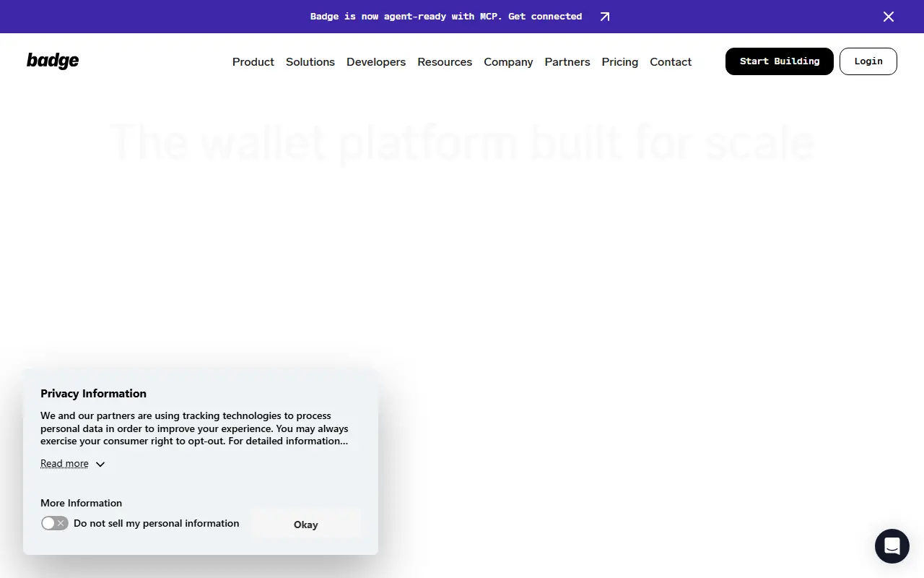924x578 pixels.
Task: Click the Privacy Information heading
Action: [93, 393]
